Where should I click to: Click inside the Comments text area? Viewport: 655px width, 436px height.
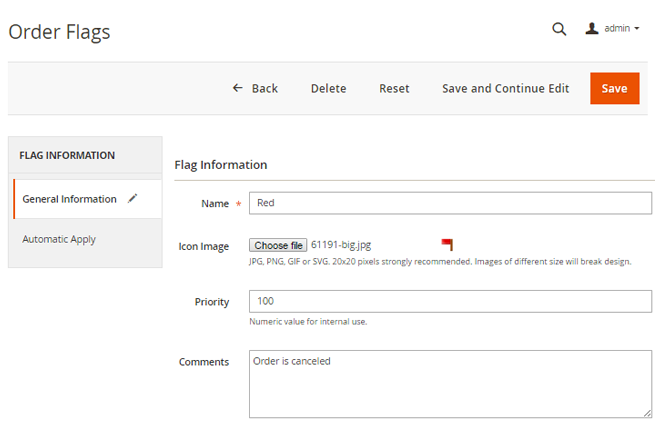click(x=450, y=383)
